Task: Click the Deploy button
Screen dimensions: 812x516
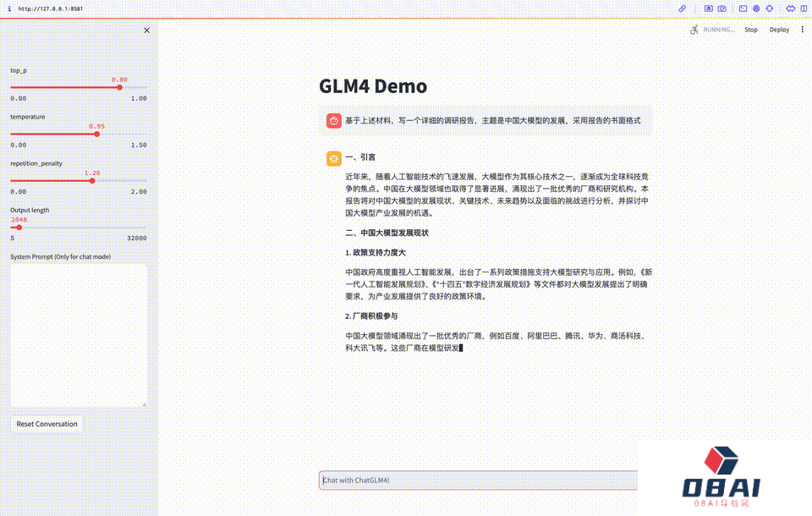Action: click(x=779, y=30)
